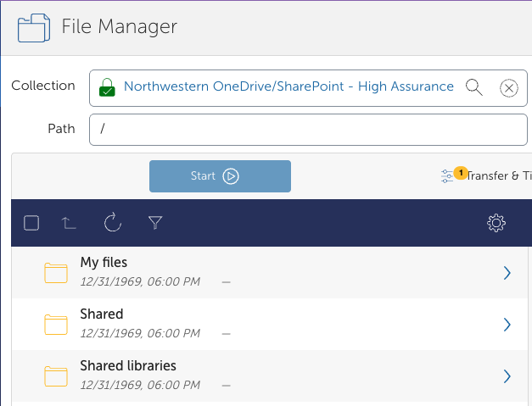
Task: Click the Shared libraries folder icon
Action: (56, 376)
